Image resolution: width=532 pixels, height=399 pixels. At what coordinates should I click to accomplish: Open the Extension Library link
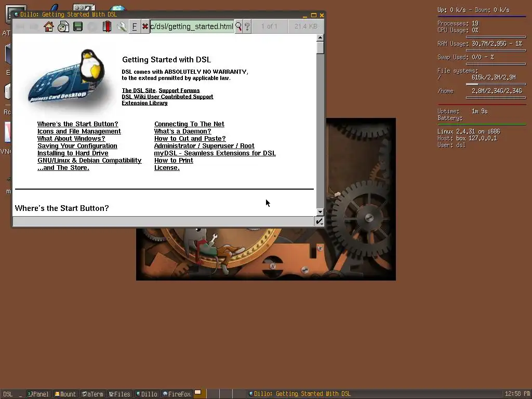point(144,103)
